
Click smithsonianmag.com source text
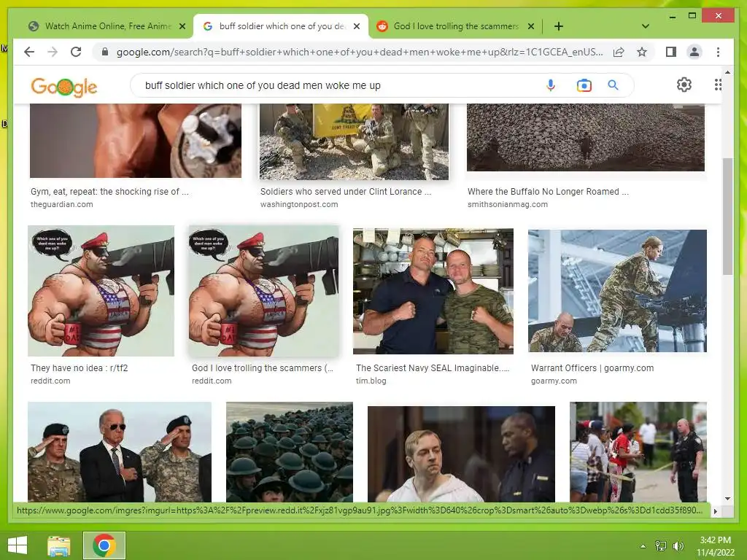(x=508, y=204)
